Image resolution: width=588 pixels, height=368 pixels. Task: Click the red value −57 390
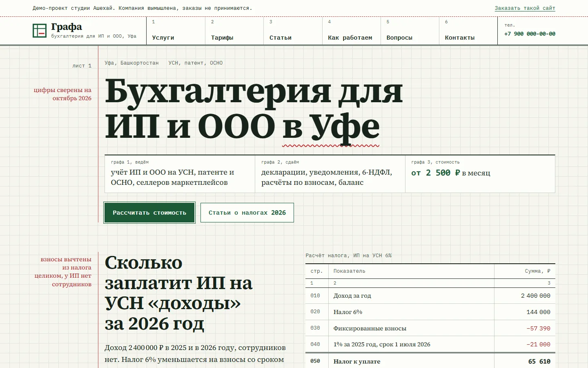[538, 328]
